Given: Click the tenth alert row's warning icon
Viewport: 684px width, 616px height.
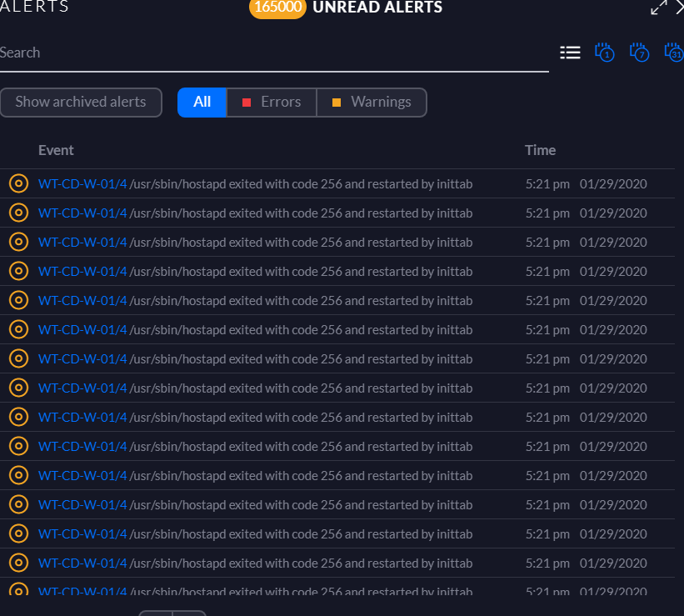Looking at the screenshot, I should click(18, 447).
